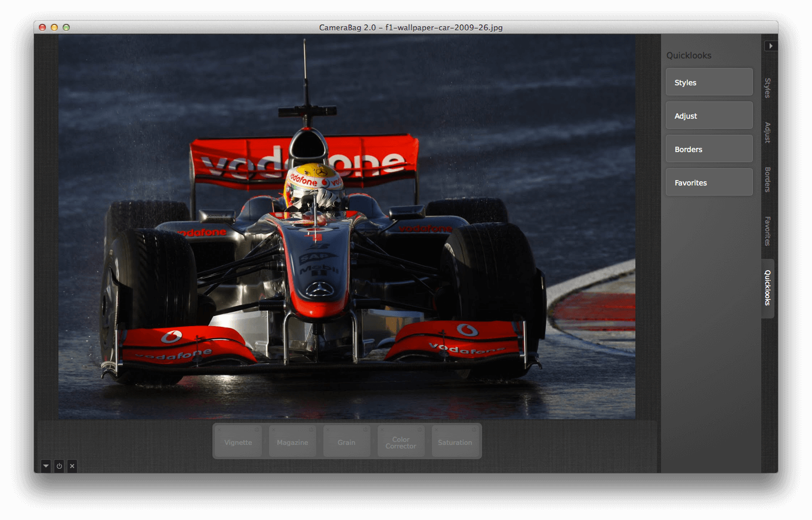Disable Color Corrector with its power icon

(x=419, y=429)
